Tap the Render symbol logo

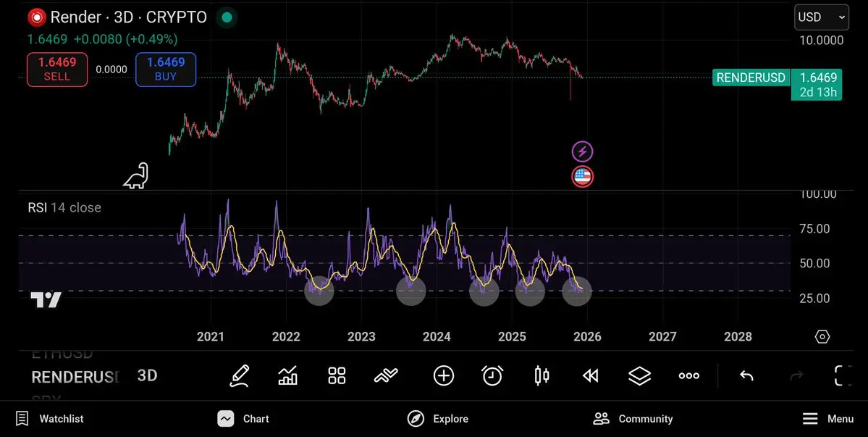tap(36, 17)
